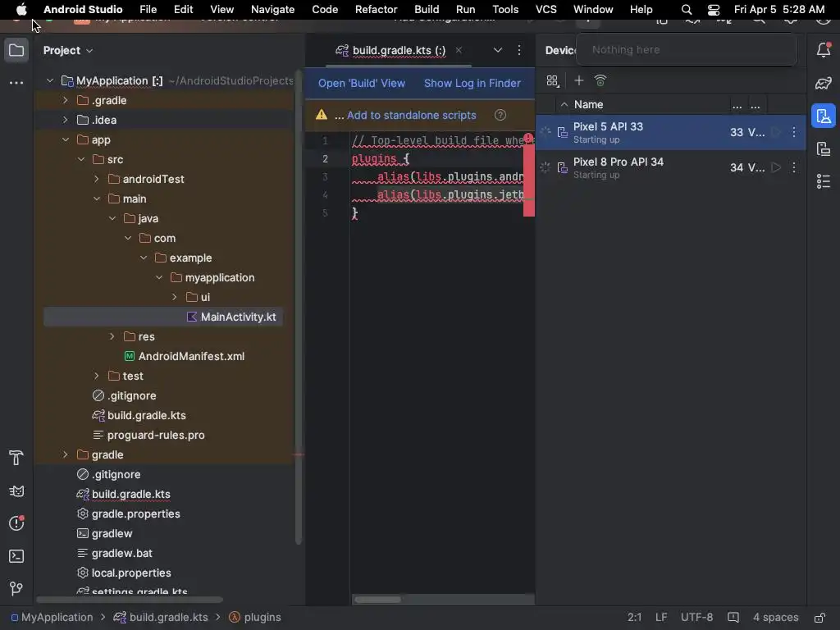Select the Pixel 5 API 33 device row

671,132
